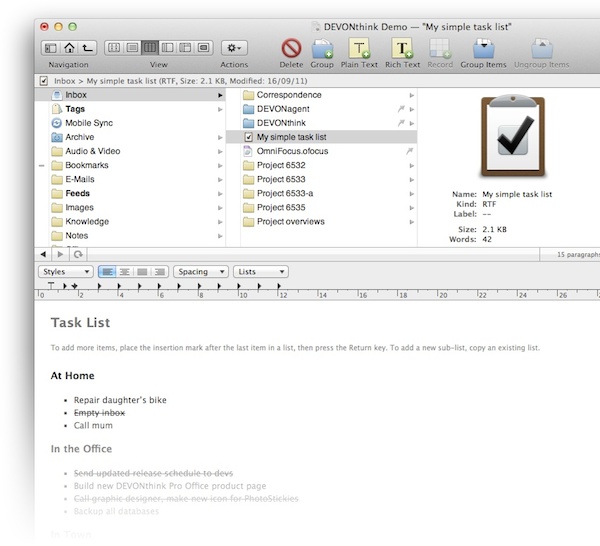This screenshot has height=546, width=600.
Task: Select the three-pane column view button
Action: (149, 47)
